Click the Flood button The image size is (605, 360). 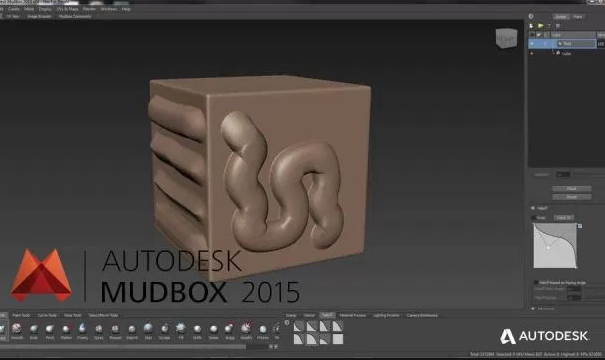coord(571,189)
